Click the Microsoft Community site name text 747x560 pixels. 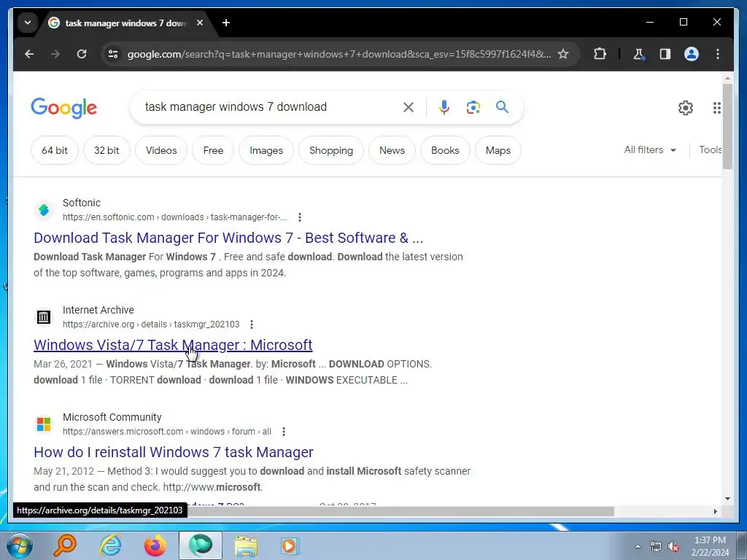(112, 417)
